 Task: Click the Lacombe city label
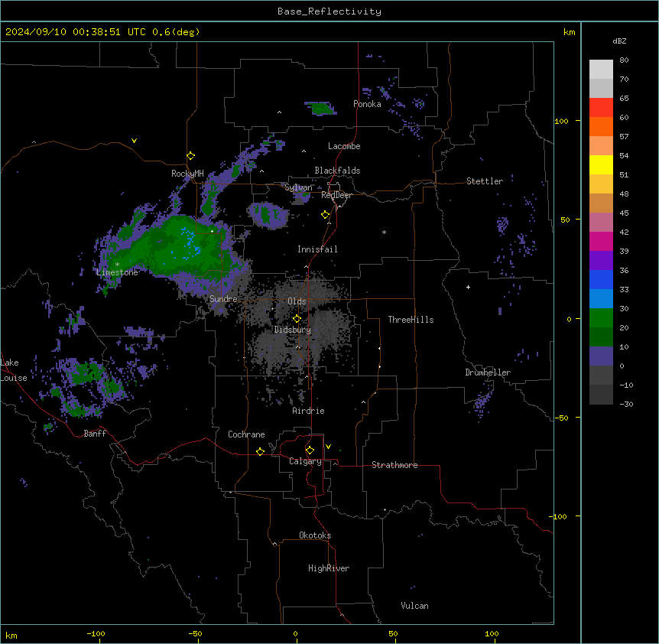tap(344, 146)
